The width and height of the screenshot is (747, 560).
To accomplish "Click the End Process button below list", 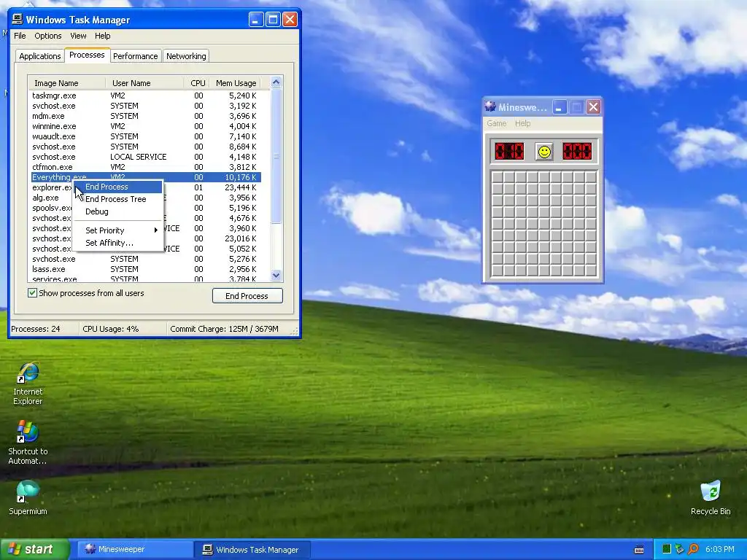I will pos(247,296).
